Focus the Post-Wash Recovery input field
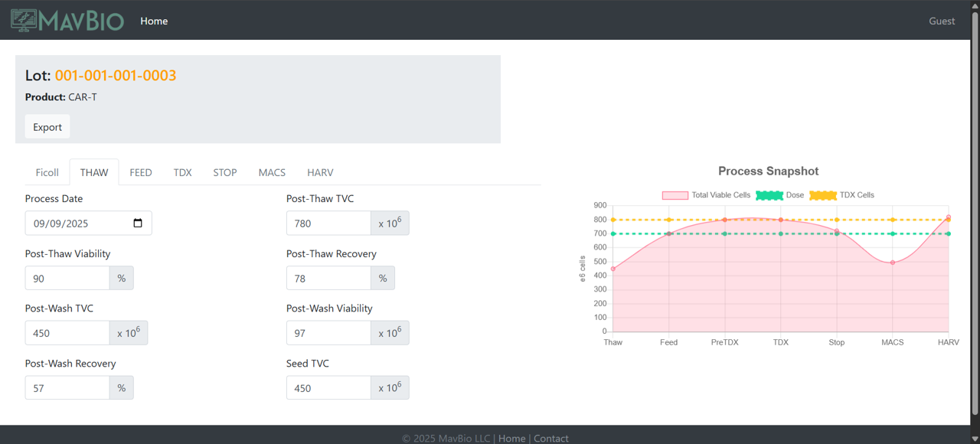Viewport: 980px width, 444px height. tap(67, 388)
